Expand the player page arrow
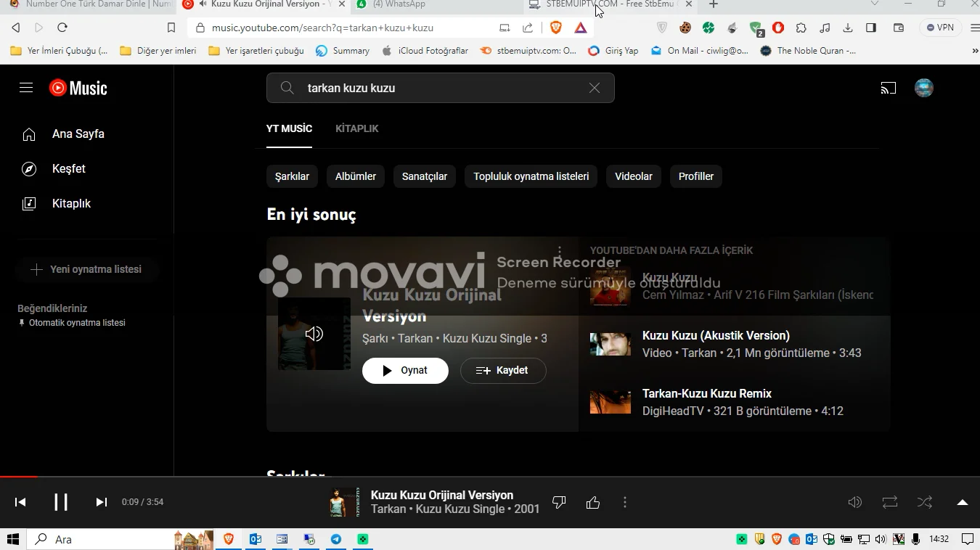Screen dimensions: 980x550 963,502
